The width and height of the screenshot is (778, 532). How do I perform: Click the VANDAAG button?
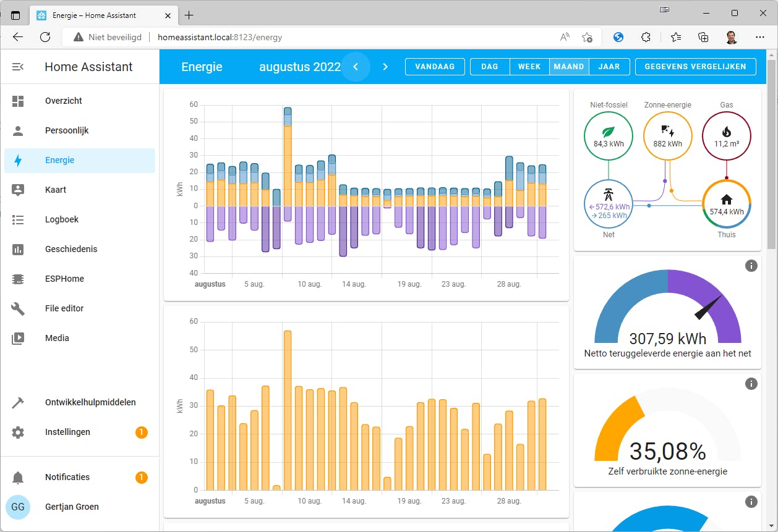(435, 67)
